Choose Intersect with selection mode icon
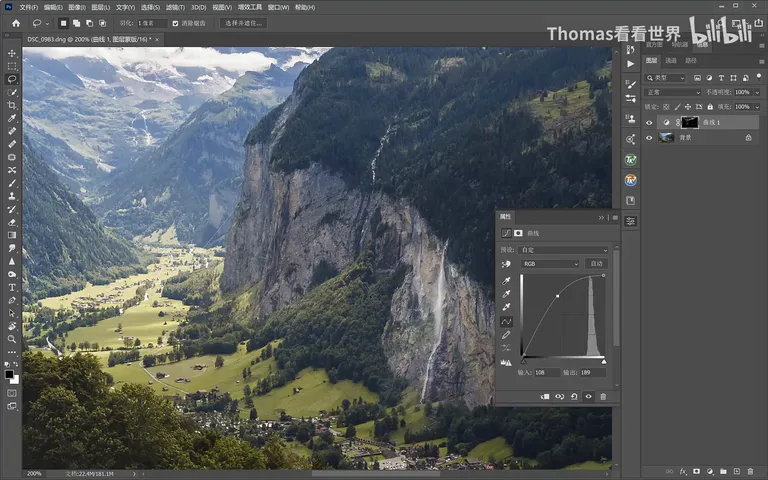This screenshot has width=768, height=480. click(x=102, y=23)
